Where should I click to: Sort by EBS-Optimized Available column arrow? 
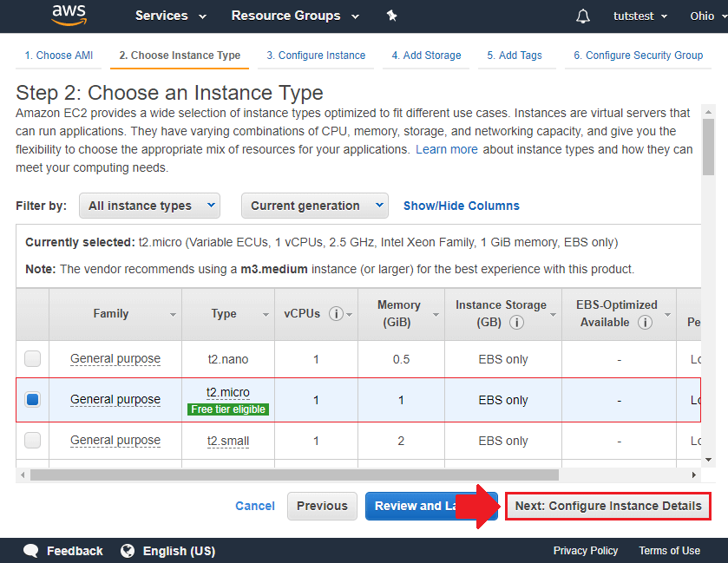(667, 315)
